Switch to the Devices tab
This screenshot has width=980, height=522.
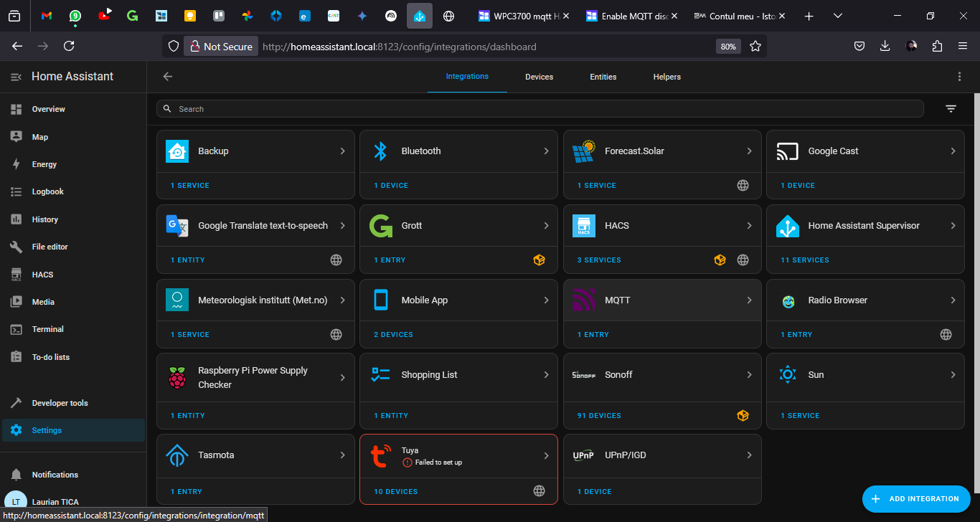tap(539, 77)
